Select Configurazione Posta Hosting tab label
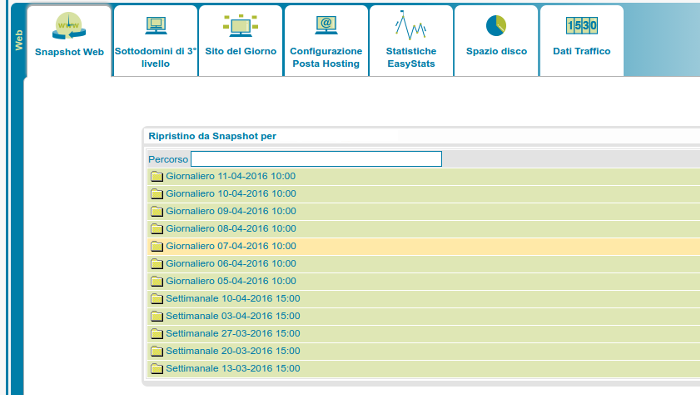Image resolution: width=700 pixels, height=395 pixels. point(326,57)
